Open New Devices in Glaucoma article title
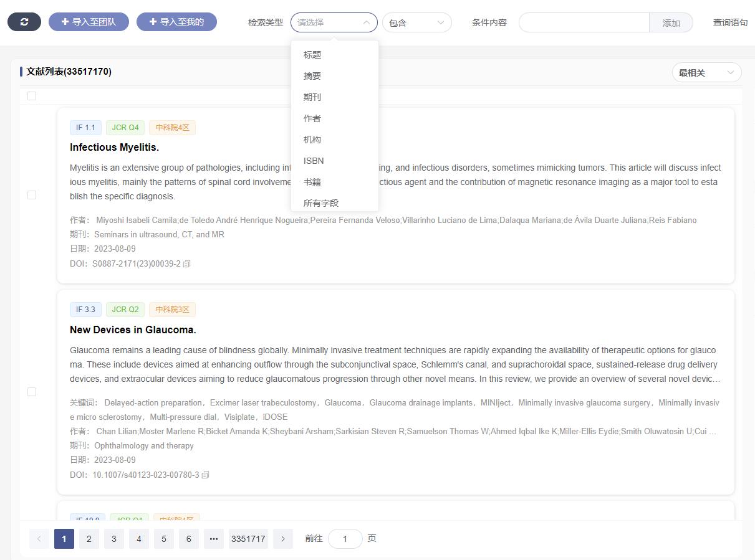 133,330
